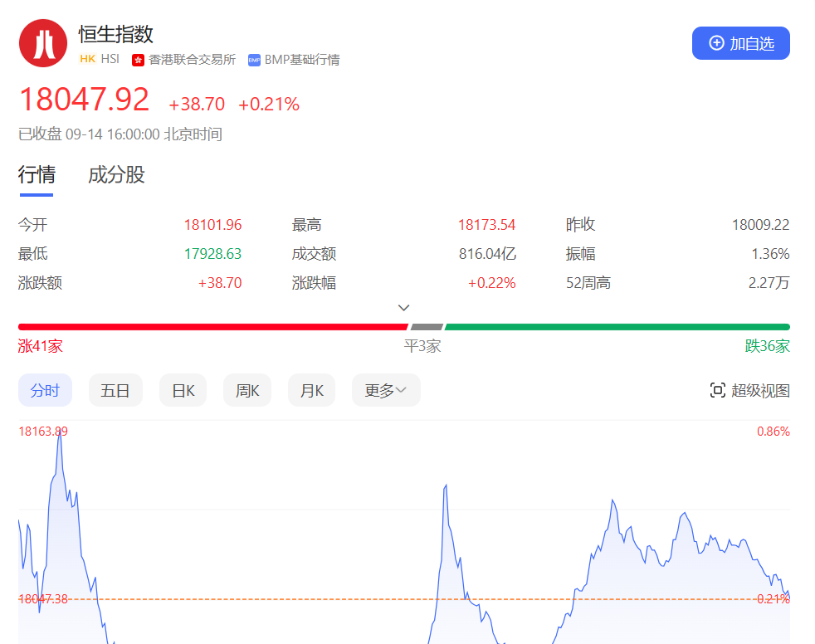Click the red rising segment of breadth bar
The width and height of the screenshot is (815, 644).
(213, 327)
